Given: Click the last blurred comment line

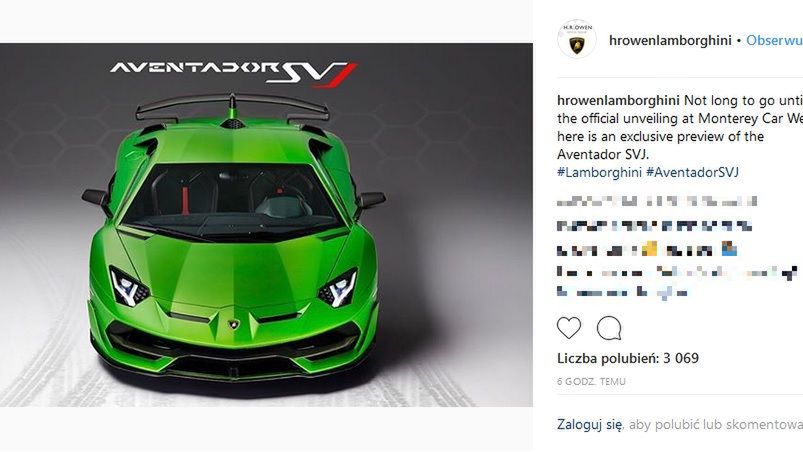Looking at the screenshot, I should coord(622,293).
